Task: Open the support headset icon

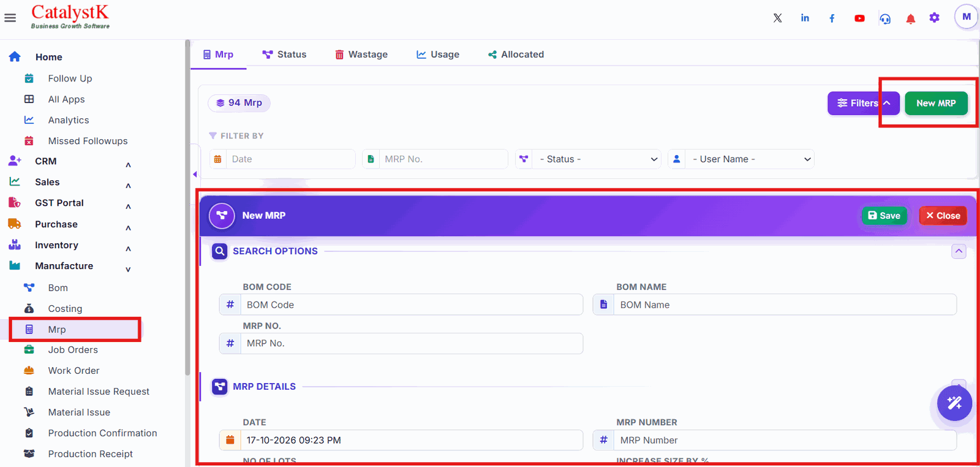Action: point(885,18)
